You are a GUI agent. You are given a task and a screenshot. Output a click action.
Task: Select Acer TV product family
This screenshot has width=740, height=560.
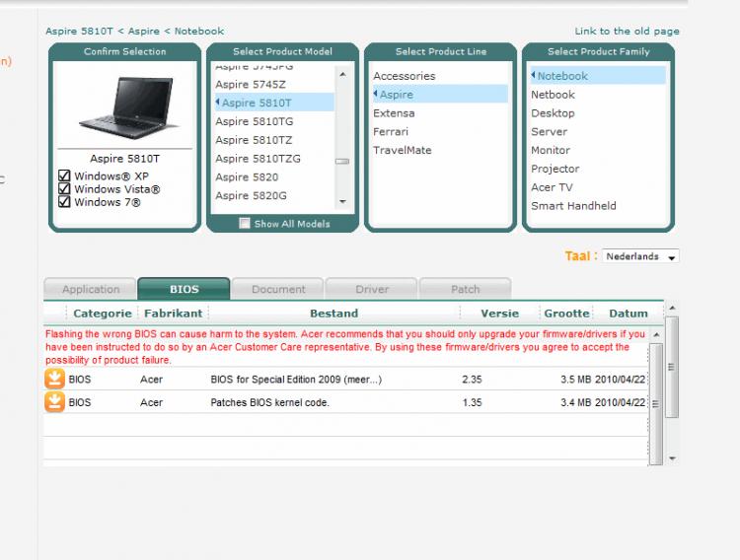tap(598, 186)
